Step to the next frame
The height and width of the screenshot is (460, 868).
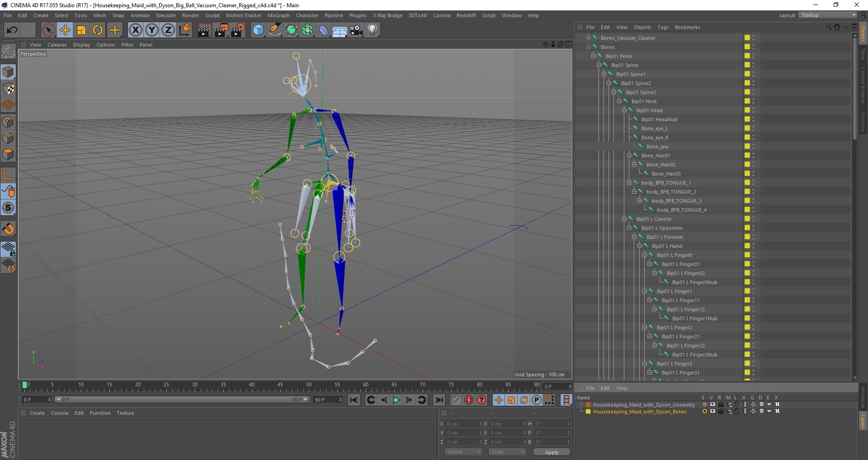(409, 400)
